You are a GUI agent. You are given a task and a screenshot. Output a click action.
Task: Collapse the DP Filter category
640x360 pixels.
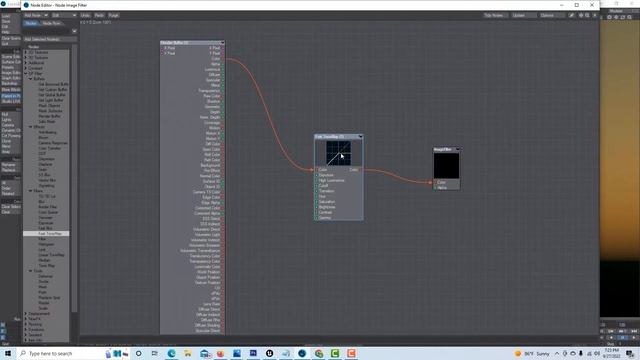(x=26, y=73)
